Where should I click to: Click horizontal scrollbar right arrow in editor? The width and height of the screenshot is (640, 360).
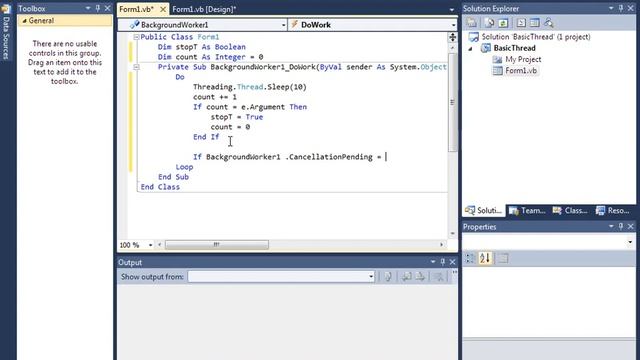coord(441,245)
